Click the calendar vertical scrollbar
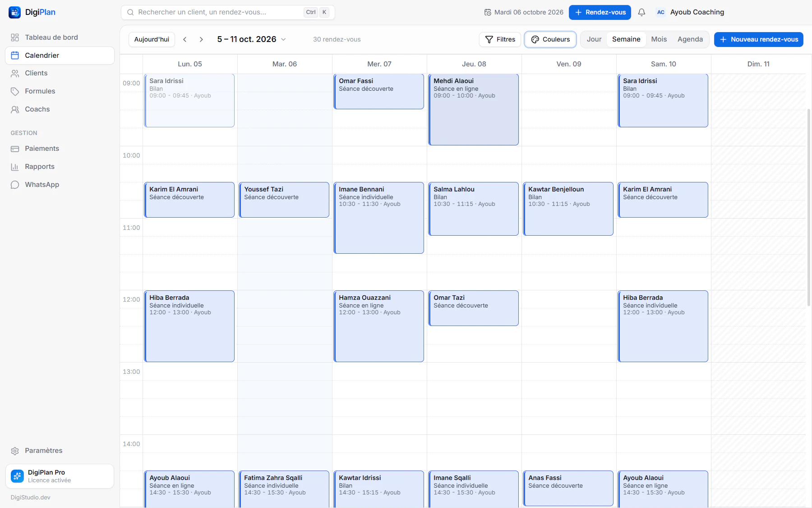812x508 pixels. tap(809, 208)
